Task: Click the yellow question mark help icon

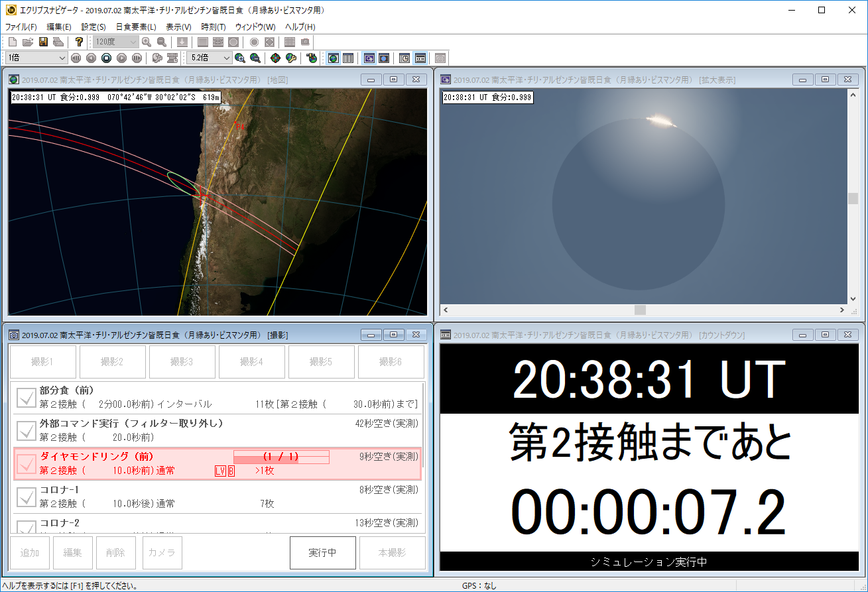Action: (79, 42)
